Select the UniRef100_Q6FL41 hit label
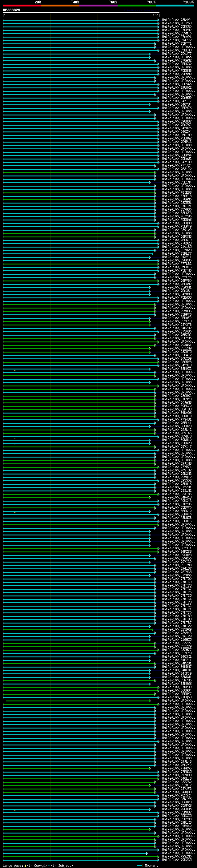 [x=176, y=423]
